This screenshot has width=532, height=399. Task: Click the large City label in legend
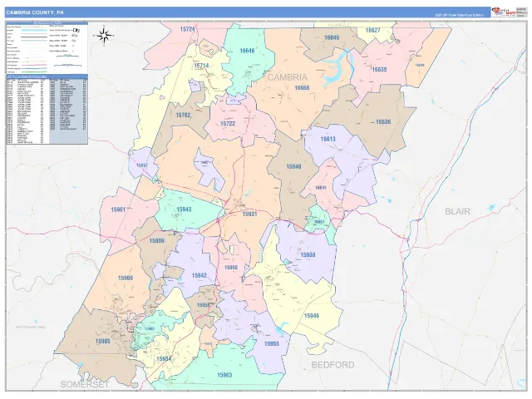(76, 30)
